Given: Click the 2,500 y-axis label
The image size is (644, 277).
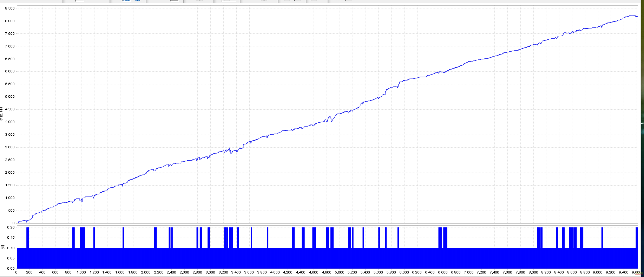Looking at the screenshot, I should pyautogui.click(x=10, y=160).
